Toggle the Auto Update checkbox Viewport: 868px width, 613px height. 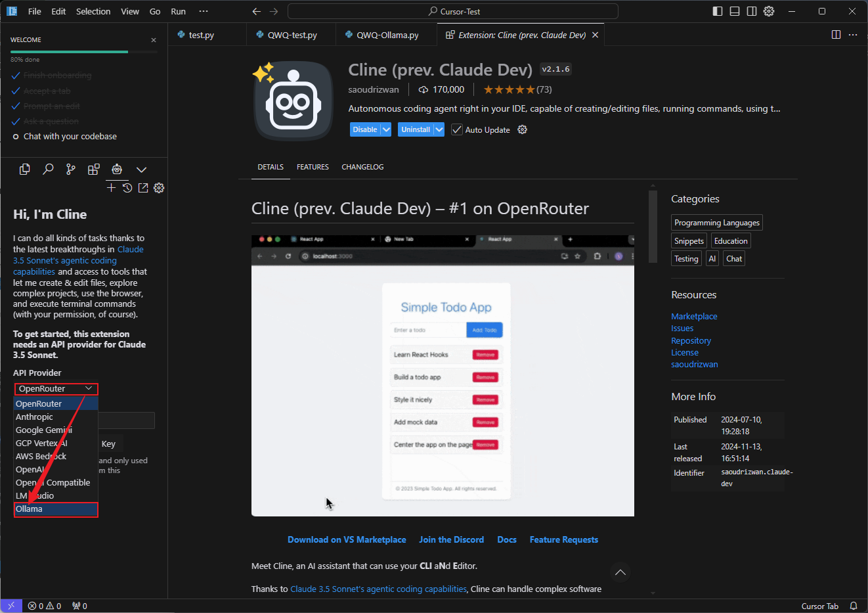457,130
